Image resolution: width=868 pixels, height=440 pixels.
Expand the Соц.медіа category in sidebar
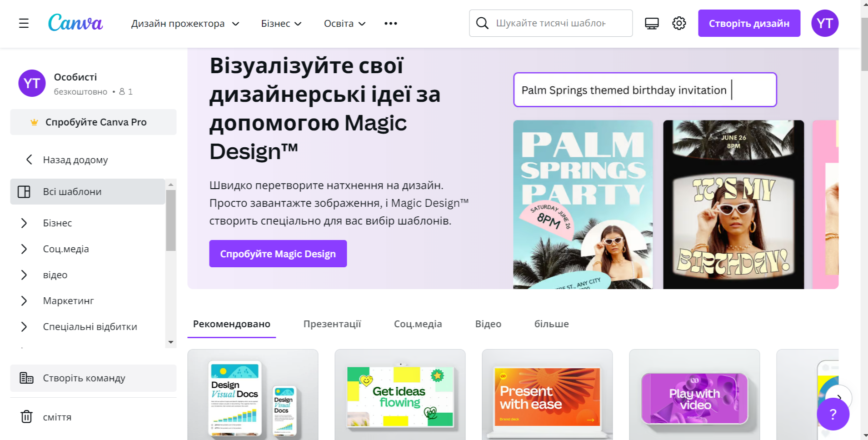coord(24,249)
